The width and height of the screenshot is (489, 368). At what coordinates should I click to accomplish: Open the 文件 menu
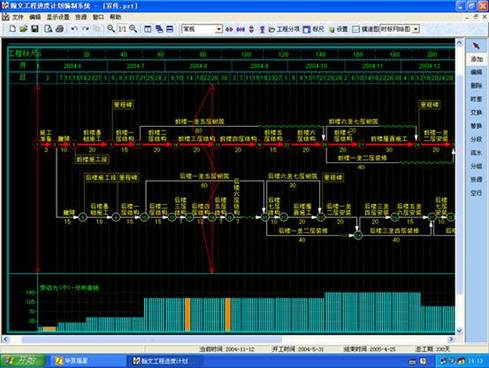(x=18, y=17)
